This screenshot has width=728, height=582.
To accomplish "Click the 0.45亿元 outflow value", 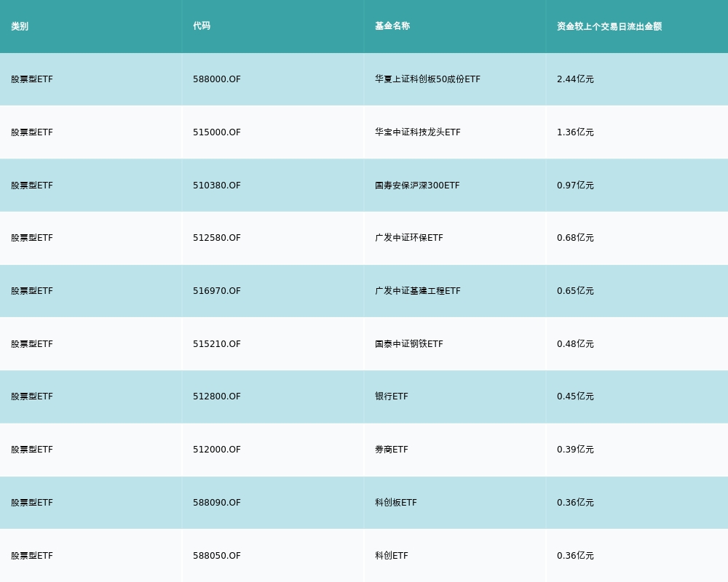I will (575, 396).
